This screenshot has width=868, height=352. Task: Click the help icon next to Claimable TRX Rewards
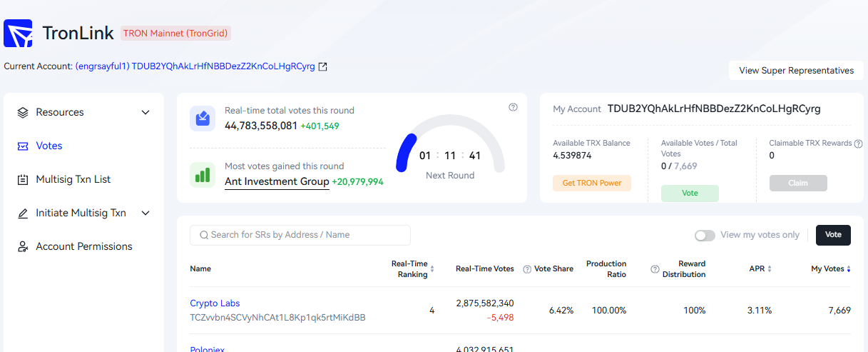(858, 143)
